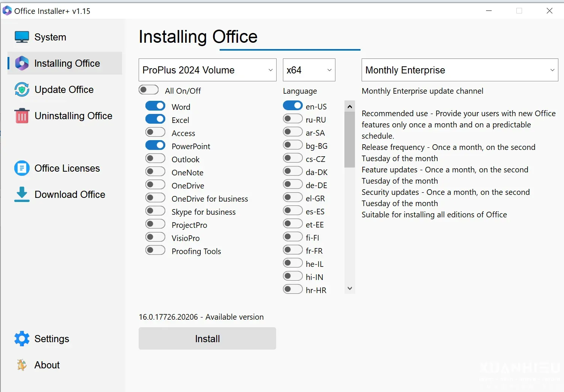
Task: Expand the Monthly Enterprise channel dropdown
Action: pos(460,70)
